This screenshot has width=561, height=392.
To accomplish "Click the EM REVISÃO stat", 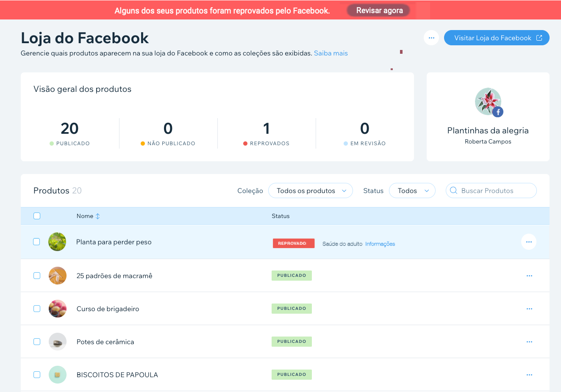I will point(364,133).
